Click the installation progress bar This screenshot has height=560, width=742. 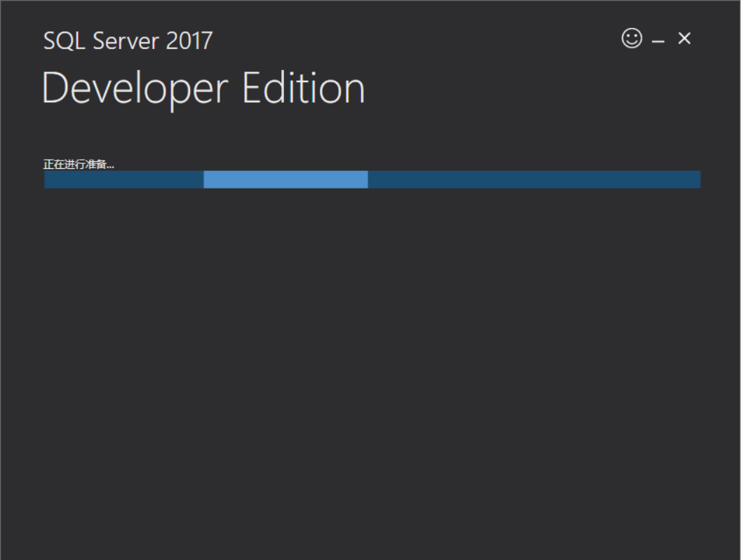372,179
